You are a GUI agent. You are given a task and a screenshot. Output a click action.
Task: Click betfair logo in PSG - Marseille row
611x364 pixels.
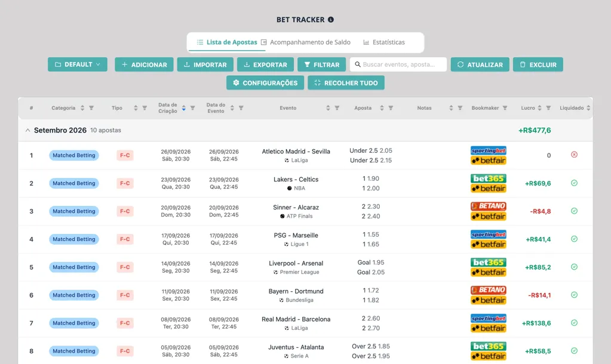point(488,245)
